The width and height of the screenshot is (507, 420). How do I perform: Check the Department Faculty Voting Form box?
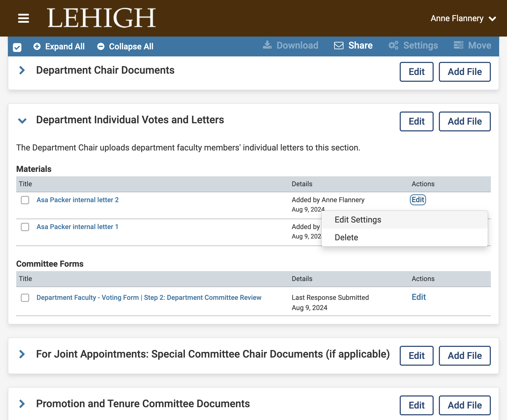pyautogui.click(x=25, y=298)
